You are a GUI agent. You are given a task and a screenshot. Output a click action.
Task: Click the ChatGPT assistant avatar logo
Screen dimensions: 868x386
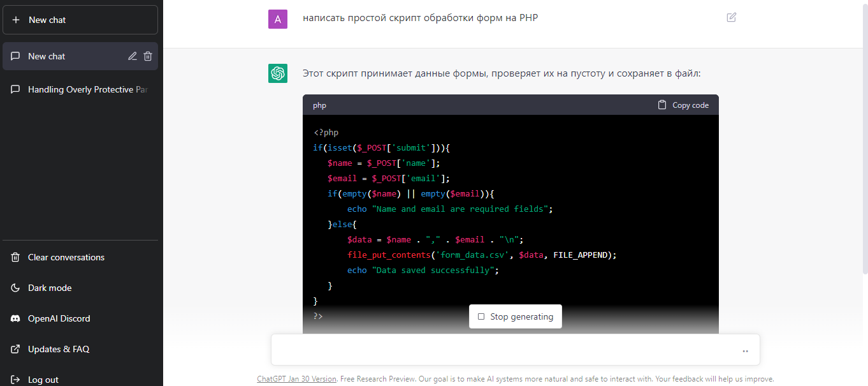tap(278, 73)
